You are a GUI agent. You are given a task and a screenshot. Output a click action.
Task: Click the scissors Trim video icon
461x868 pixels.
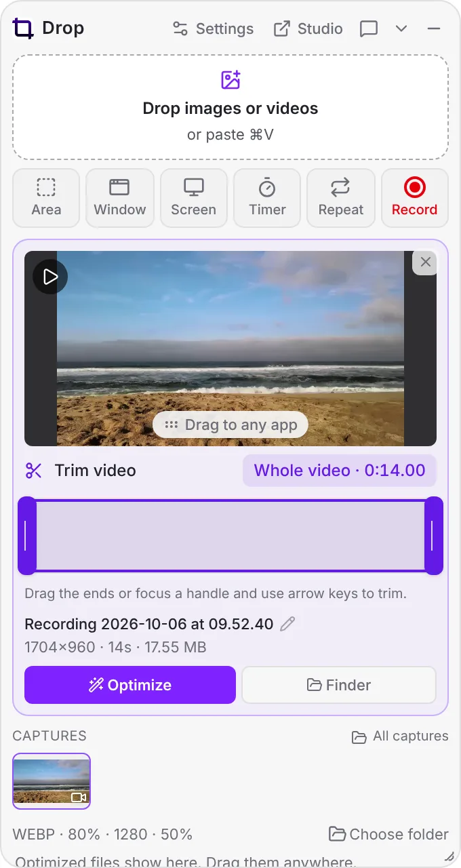33,471
